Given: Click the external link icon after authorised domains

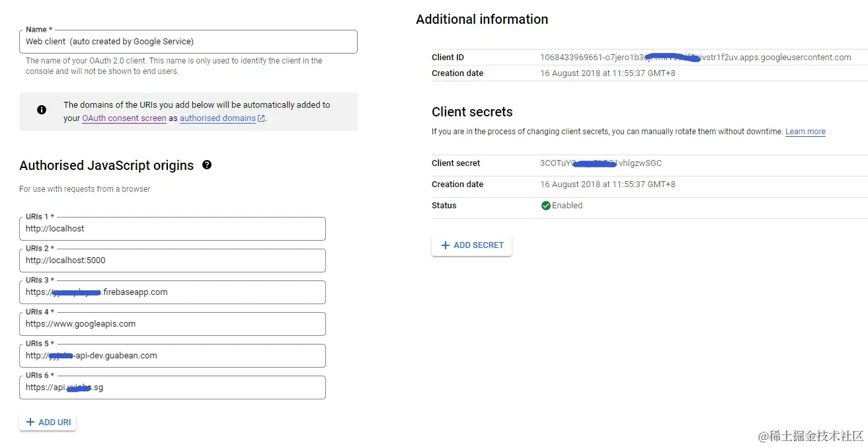Looking at the screenshot, I should tap(261, 118).
